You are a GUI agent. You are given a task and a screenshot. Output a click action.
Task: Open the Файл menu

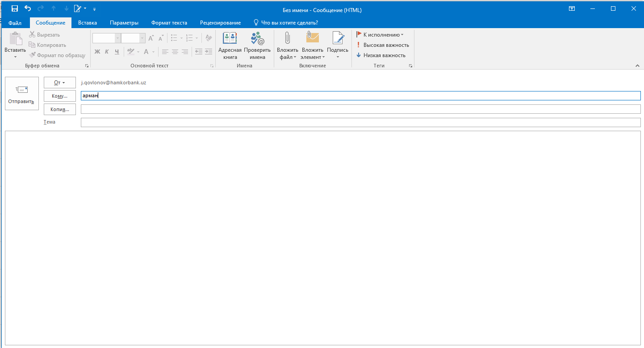15,23
